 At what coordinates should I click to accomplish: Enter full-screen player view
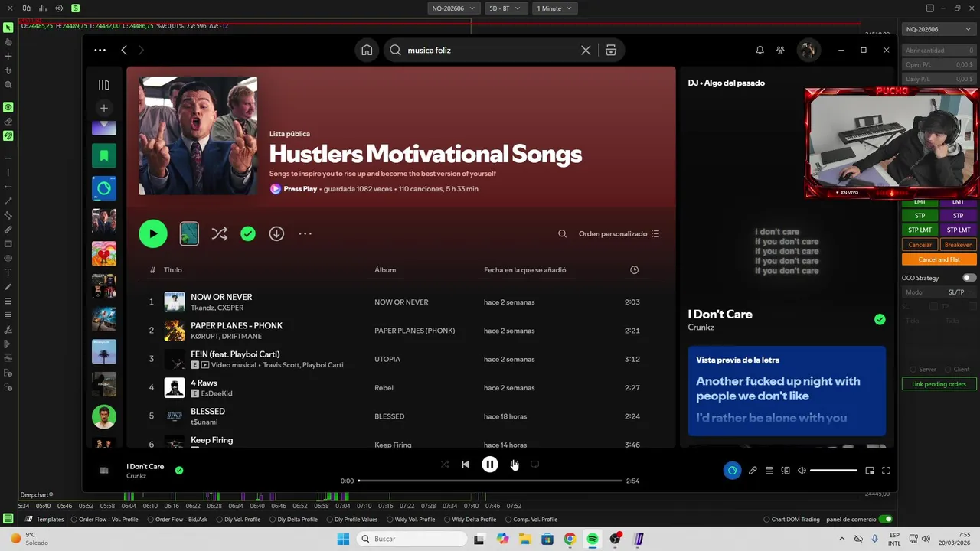click(886, 471)
